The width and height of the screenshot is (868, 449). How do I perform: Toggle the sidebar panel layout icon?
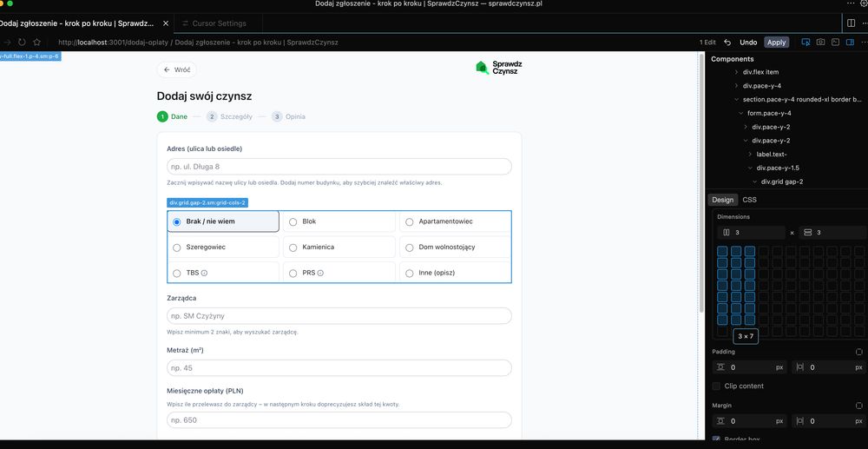(x=850, y=42)
